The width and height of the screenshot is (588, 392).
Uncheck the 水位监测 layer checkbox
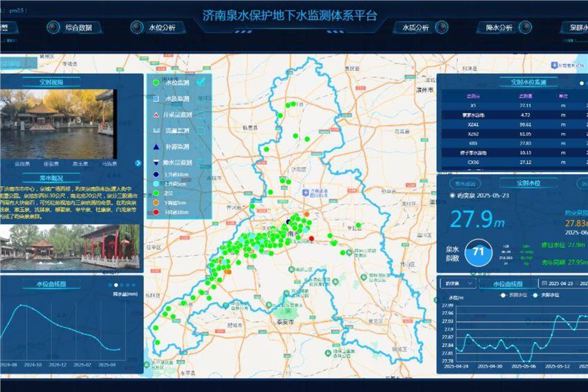201,82
